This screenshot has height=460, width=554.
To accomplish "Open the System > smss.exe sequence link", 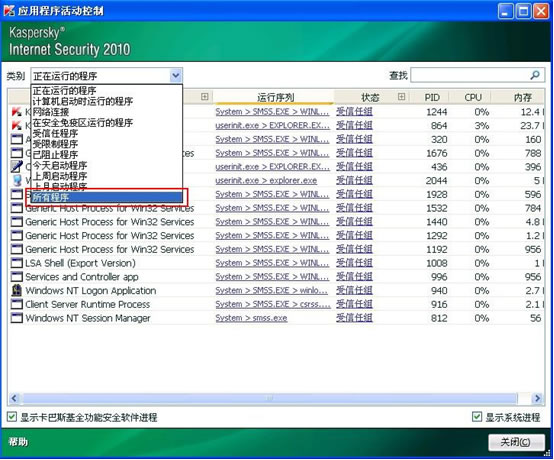I will pyautogui.click(x=251, y=318).
